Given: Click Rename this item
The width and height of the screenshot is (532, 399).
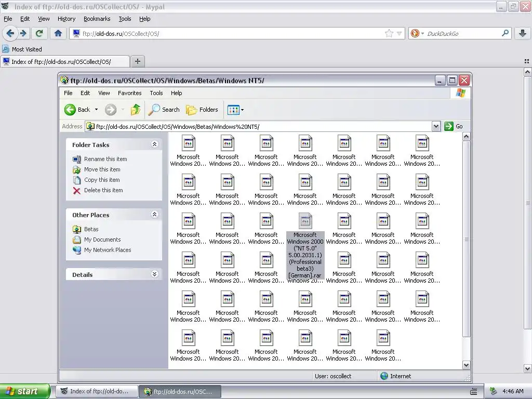Looking at the screenshot, I should 105,159.
